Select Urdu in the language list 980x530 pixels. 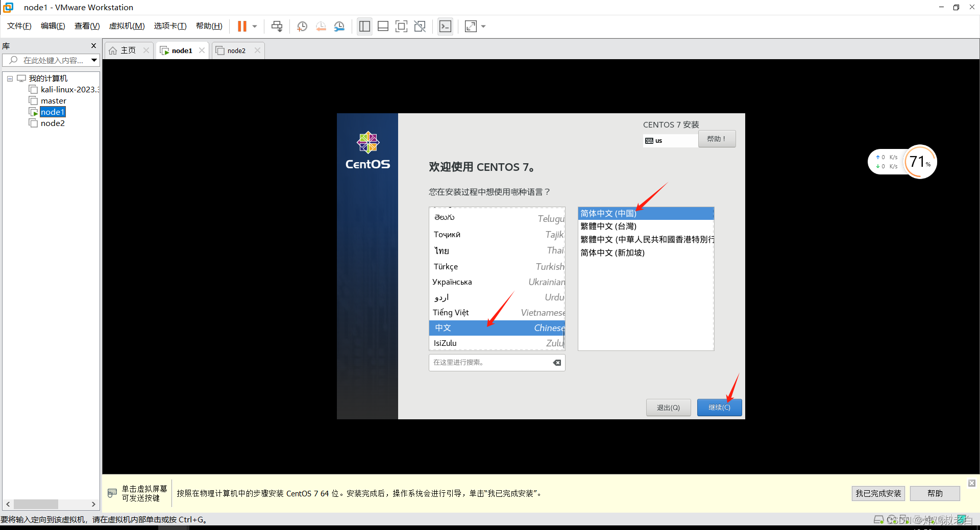(497, 297)
